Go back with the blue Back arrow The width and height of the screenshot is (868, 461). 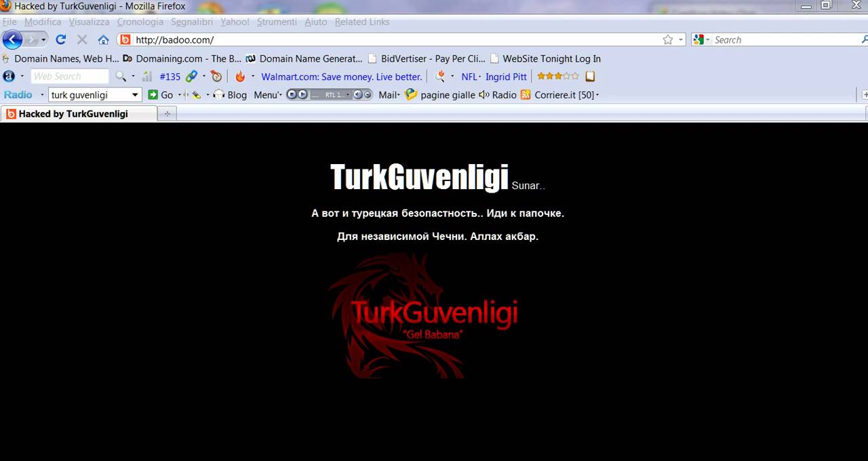tap(13, 39)
